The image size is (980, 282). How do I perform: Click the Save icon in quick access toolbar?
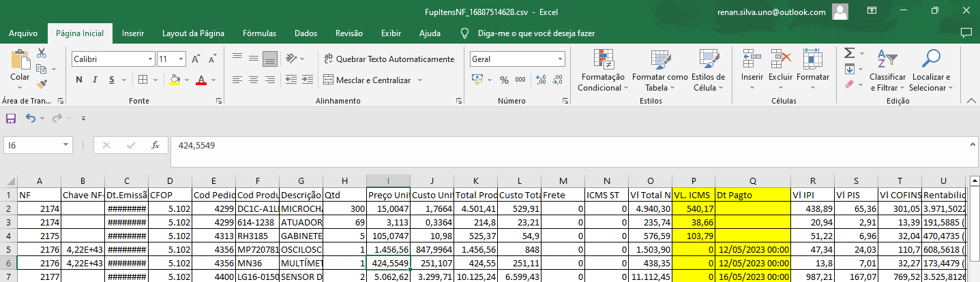pos(11,119)
